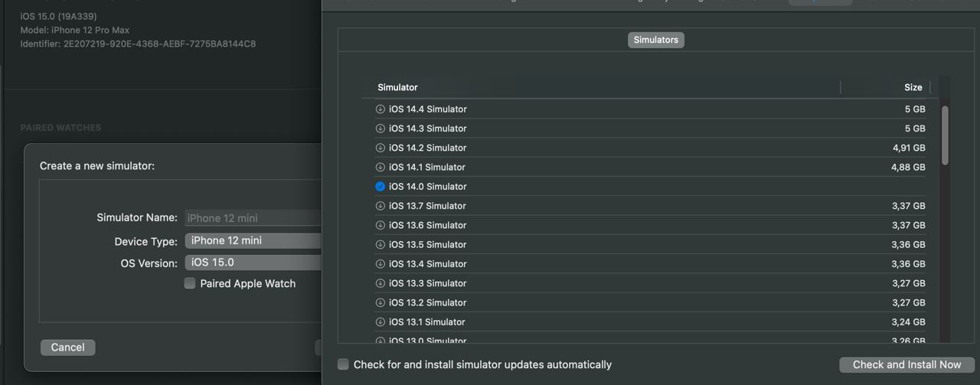This screenshot has width=980, height=385.
Task: Download iOS 14.4 Simulator via its arrow icon
Action: click(x=380, y=109)
